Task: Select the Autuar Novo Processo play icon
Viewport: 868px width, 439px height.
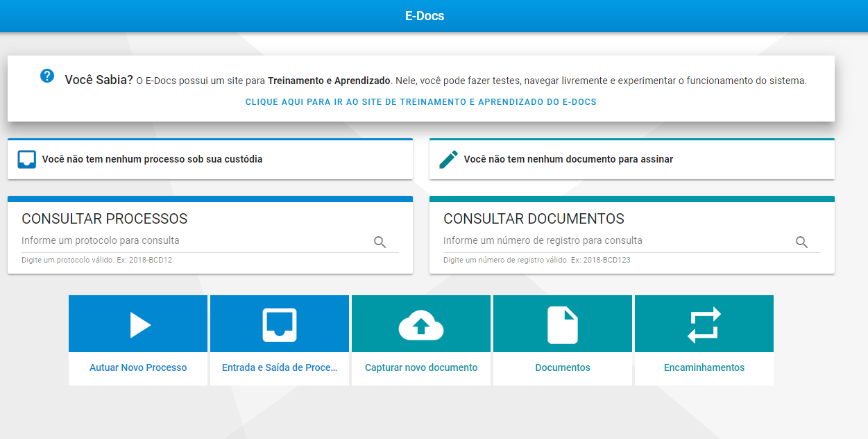Action: [x=138, y=324]
